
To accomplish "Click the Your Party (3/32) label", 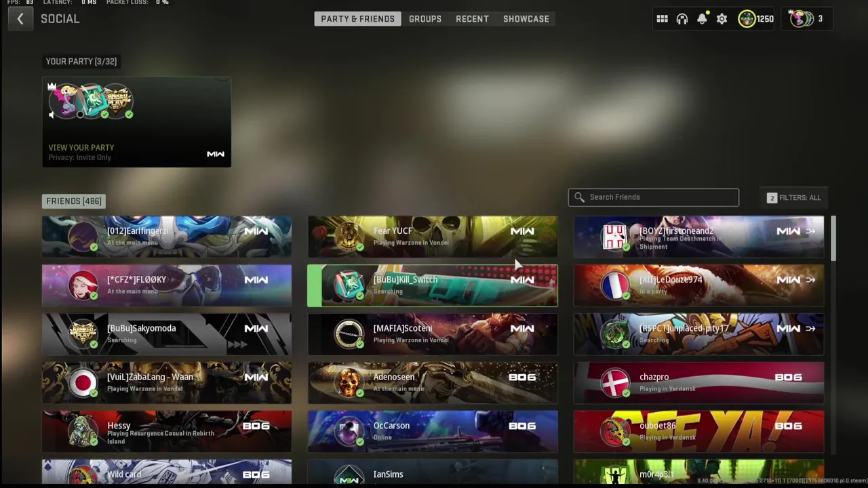I will pyautogui.click(x=81, y=62).
